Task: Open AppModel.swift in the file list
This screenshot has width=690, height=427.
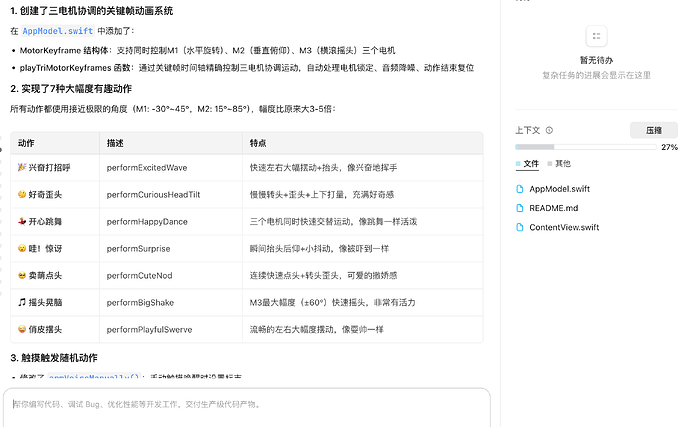Action: pos(559,189)
